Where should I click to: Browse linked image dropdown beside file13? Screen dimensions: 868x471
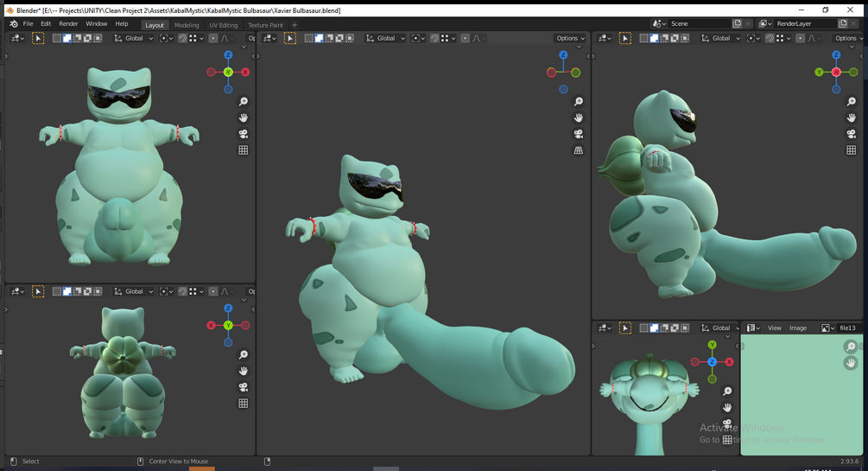827,328
